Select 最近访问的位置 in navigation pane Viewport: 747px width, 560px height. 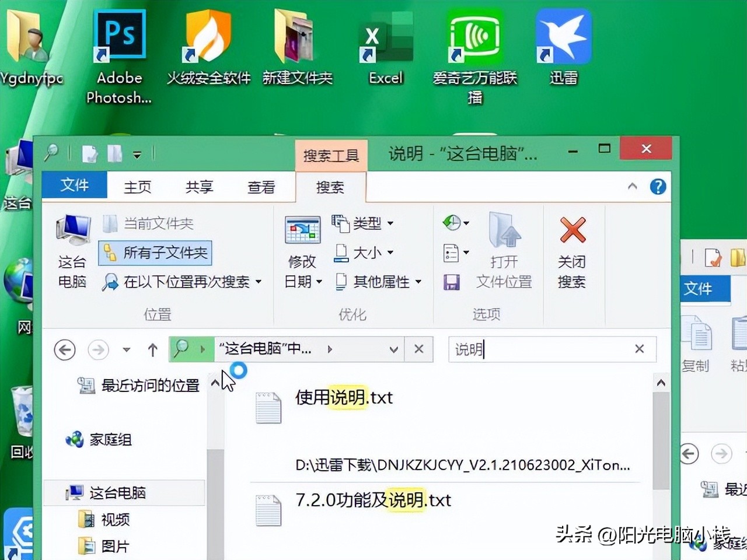[139, 385]
